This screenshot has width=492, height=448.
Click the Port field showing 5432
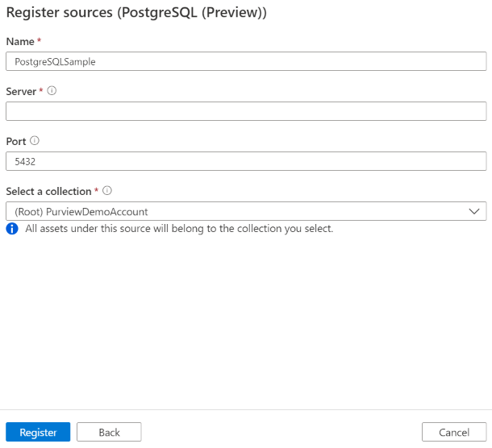(x=246, y=161)
